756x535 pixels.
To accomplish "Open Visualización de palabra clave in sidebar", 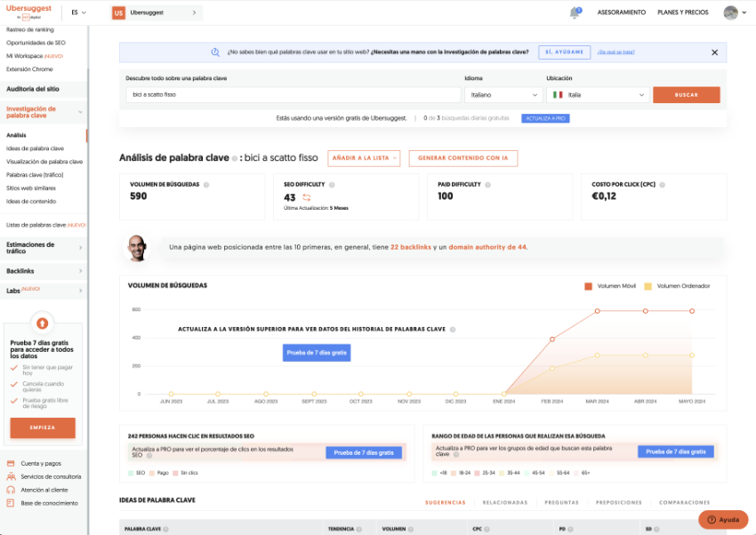I will point(44,162).
